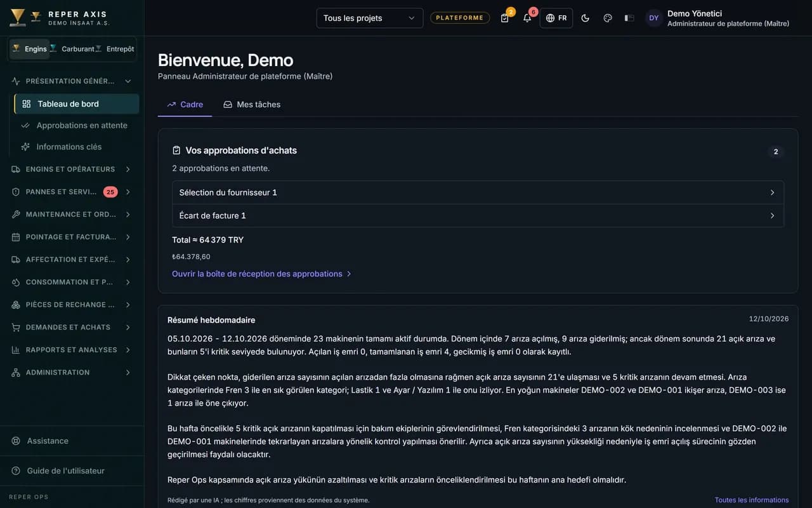The width and height of the screenshot is (812, 508).
Task: Open Approbations en attente
Action: [77, 125]
